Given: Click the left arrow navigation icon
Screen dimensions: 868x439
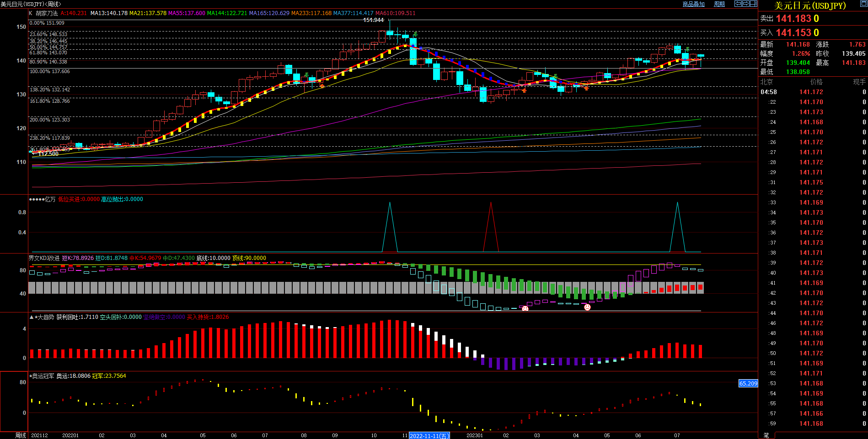Looking at the screenshot, I should point(738,4).
